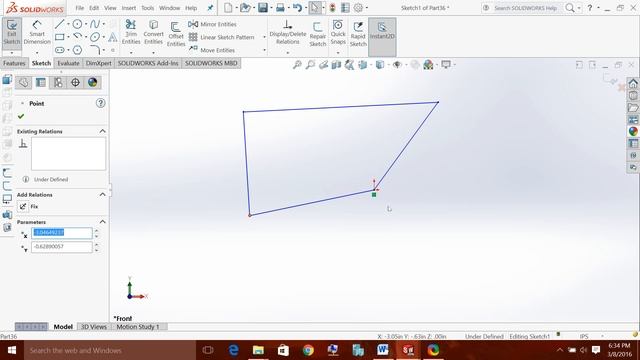The width and height of the screenshot is (640, 360).
Task: Accept the Point with green checkmark
Action: coord(21,116)
